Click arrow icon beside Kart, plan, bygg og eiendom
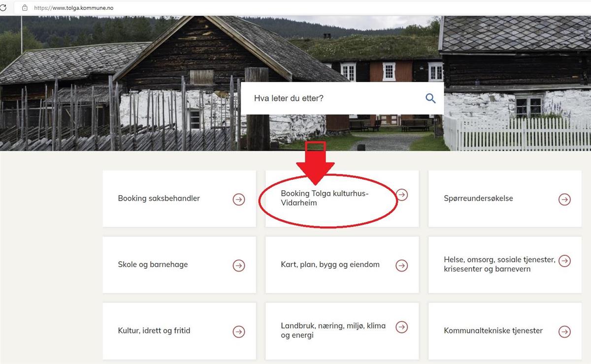Viewport: 591px width, 364px height. point(402,265)
